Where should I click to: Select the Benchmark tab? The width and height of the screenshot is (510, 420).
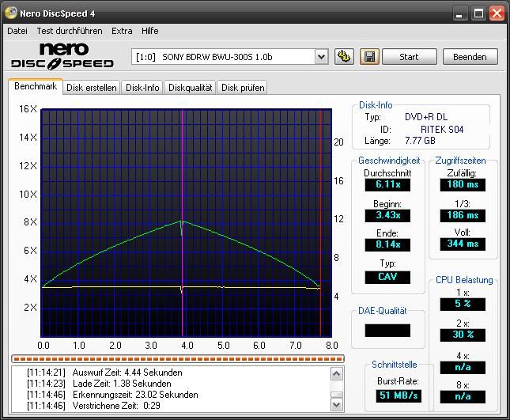tap(36, 86)
